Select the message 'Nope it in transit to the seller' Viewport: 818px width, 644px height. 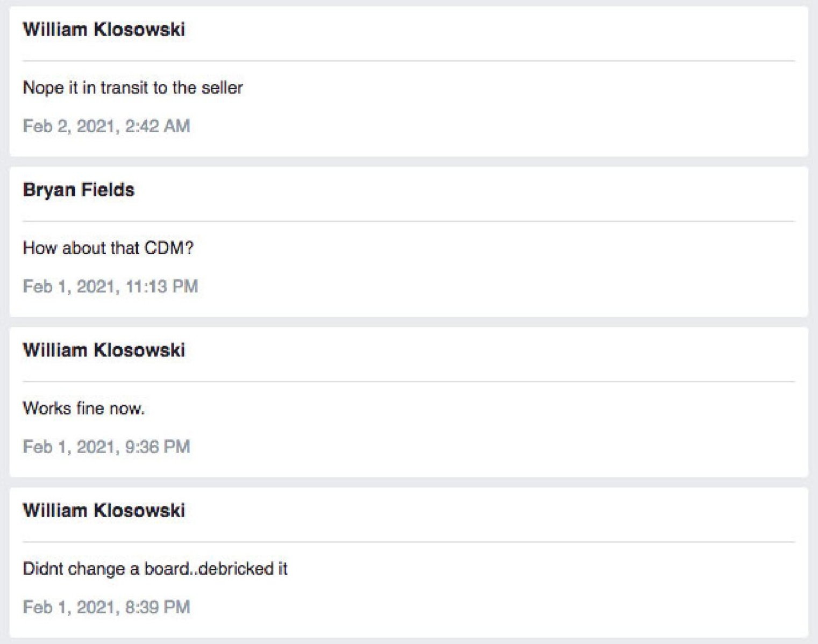coord(133,88)
